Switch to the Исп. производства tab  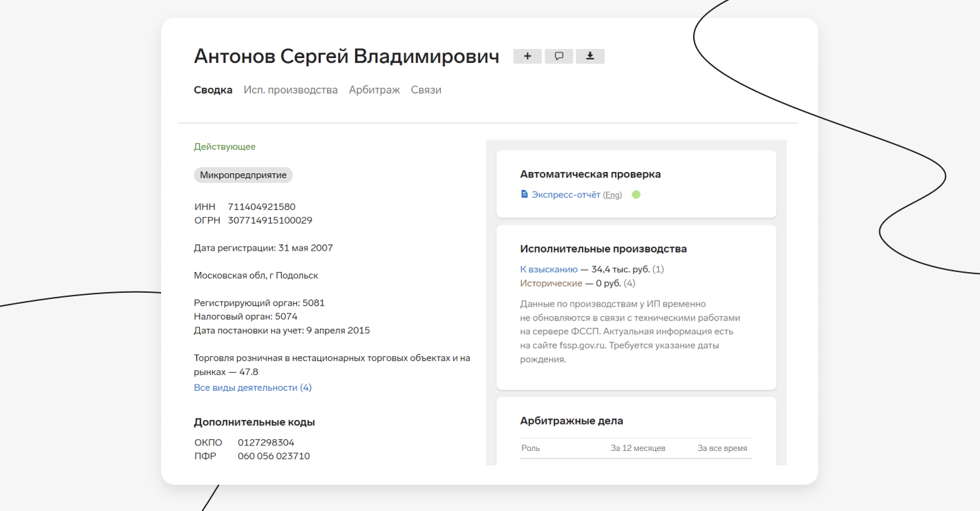(x=290, y=89)
